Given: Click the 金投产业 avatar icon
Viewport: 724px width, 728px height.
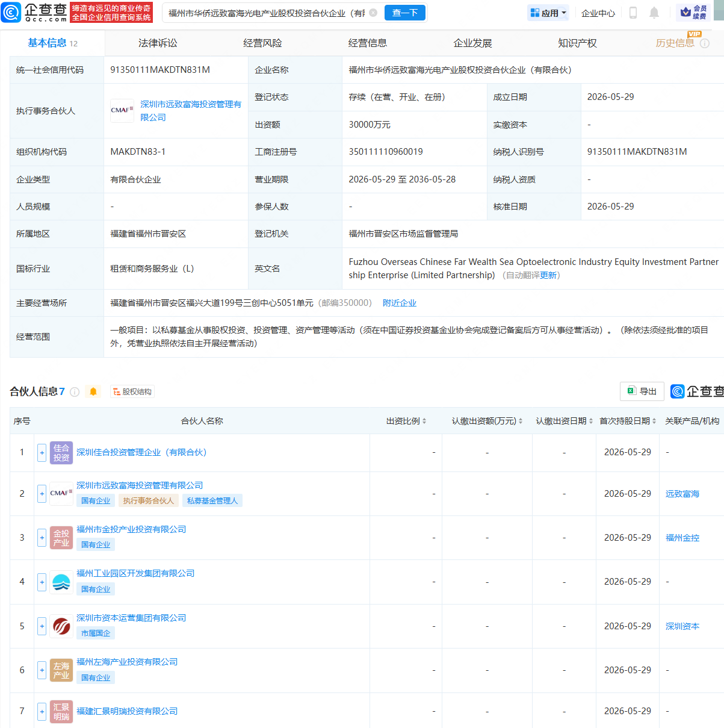Looking at the screenshot, I should (61, 538).
